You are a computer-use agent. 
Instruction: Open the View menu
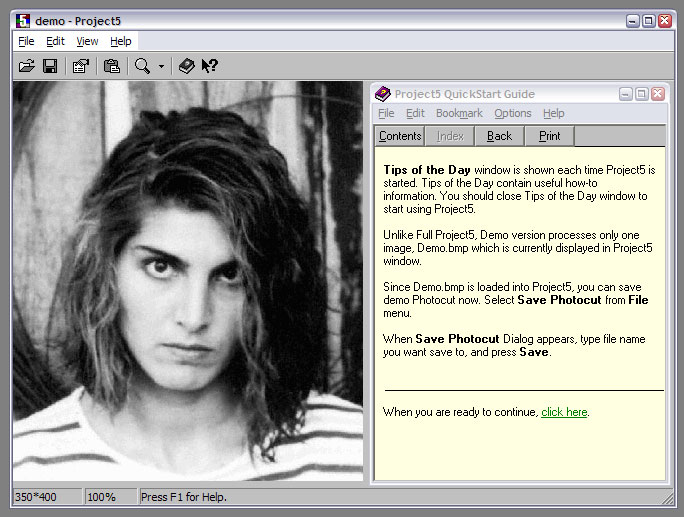88,41
